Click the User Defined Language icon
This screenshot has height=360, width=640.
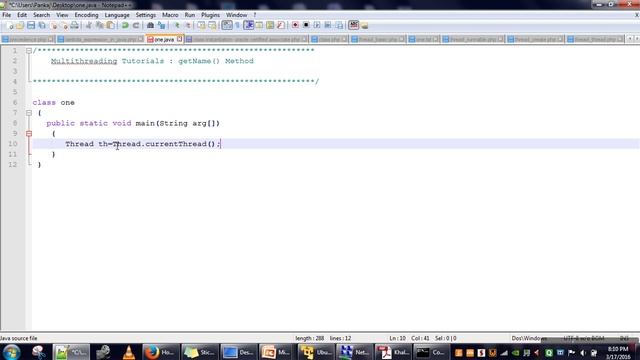[259, 25]
